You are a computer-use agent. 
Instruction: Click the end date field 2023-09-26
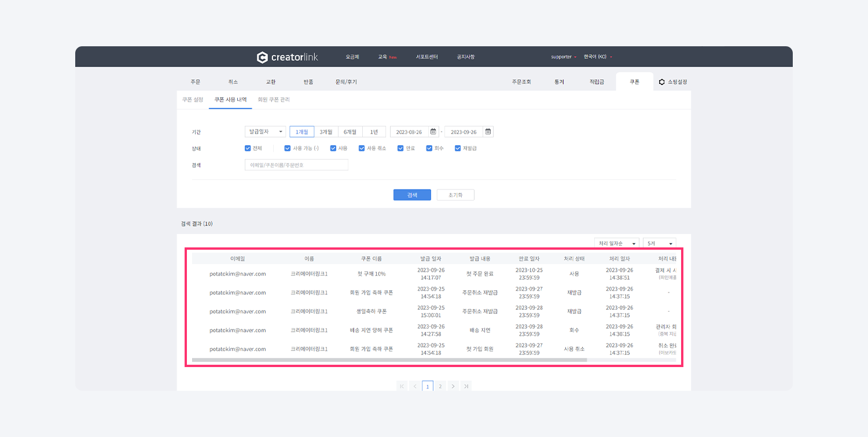(464, 132)
